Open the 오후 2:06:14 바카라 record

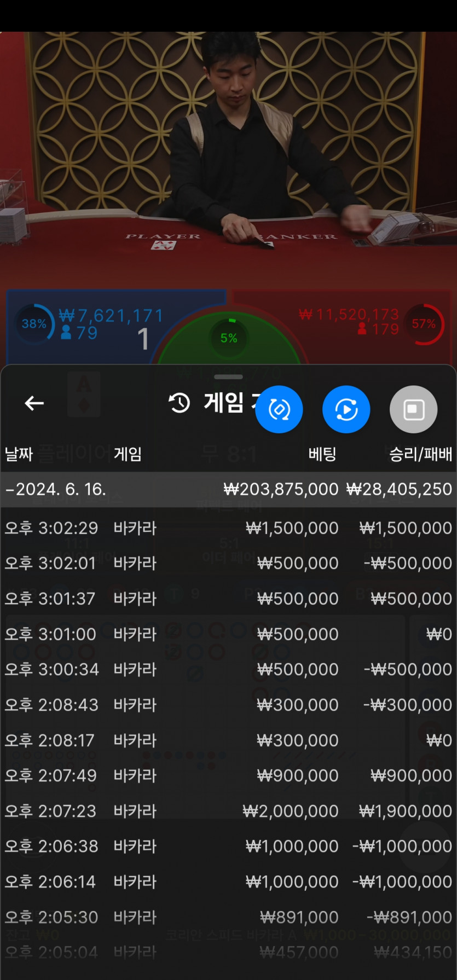tap(229, 882)
